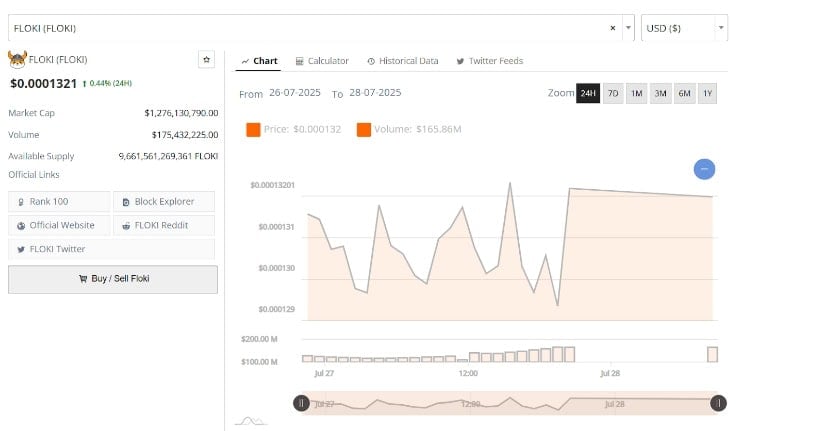Click the Buy / Sell Floki button
The width and height of the screenshot is (825, 431).
(113, 279)
